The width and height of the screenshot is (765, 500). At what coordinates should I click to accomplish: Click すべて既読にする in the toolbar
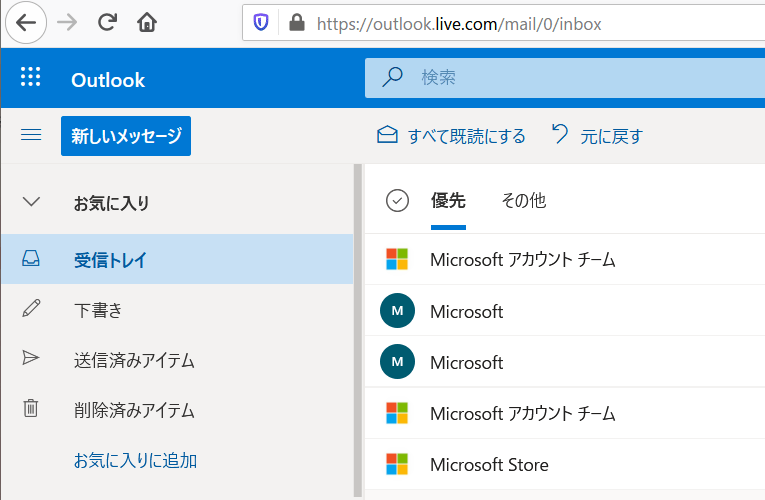(x=451, y=136)
